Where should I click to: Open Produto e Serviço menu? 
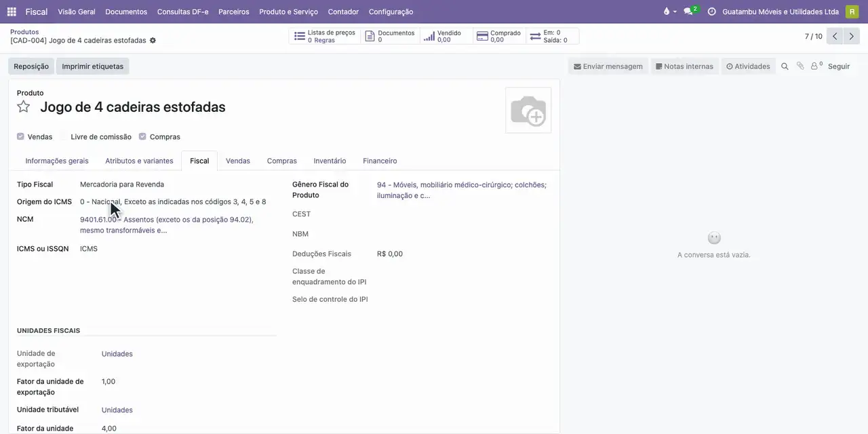tap(288, 12)
